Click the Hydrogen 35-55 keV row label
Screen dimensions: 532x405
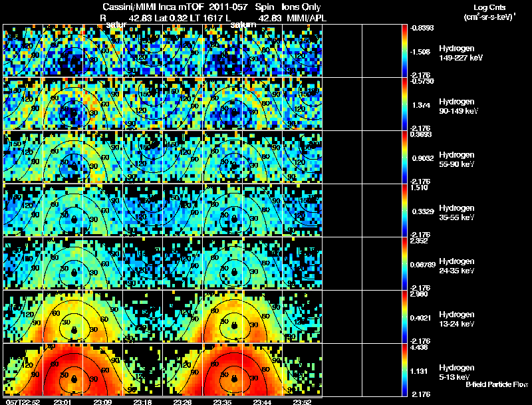[x=457, y=213]
